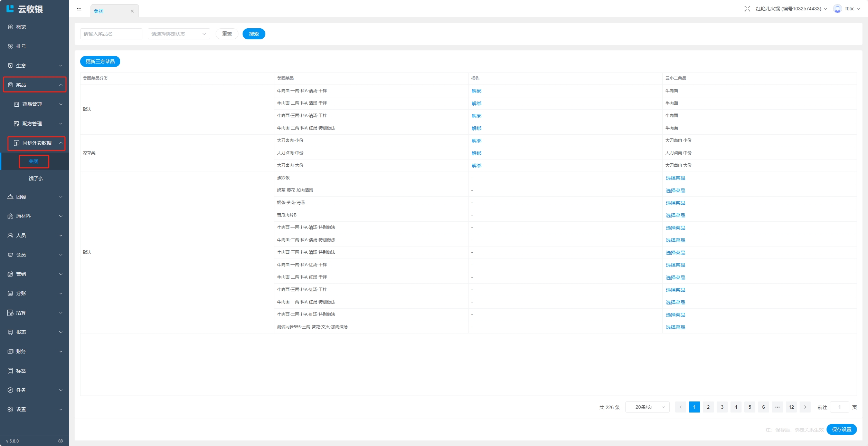Open the binding status dropdown
Viewport: 868px width, 446px height.
coord(179,34)
